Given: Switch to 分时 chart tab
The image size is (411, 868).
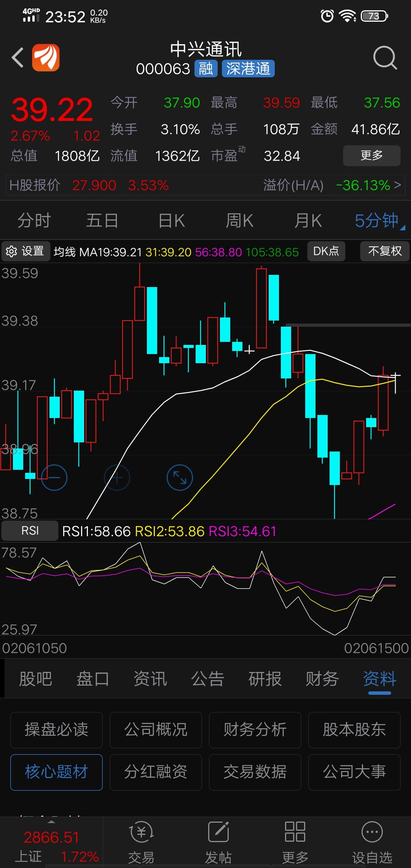Looking at the screenshot, I should tap(34, 220).
